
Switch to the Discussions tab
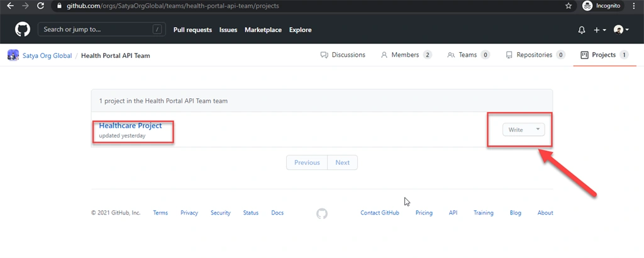click(343, 55)
